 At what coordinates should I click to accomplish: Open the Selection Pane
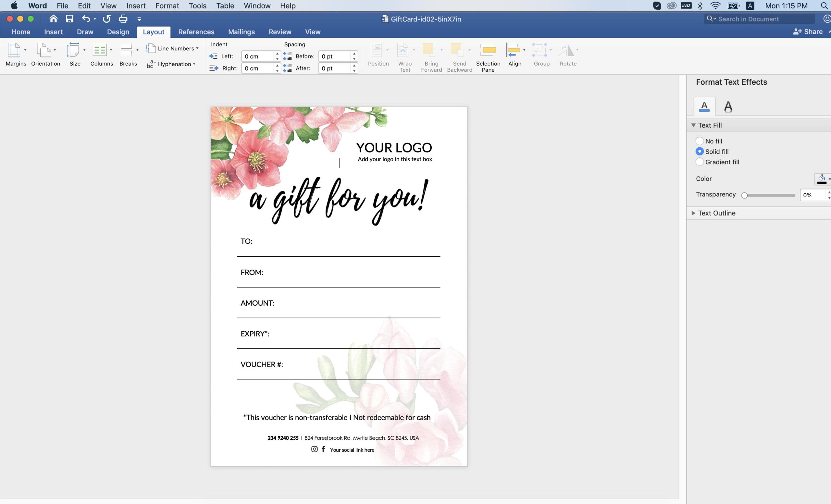point(488,57)
